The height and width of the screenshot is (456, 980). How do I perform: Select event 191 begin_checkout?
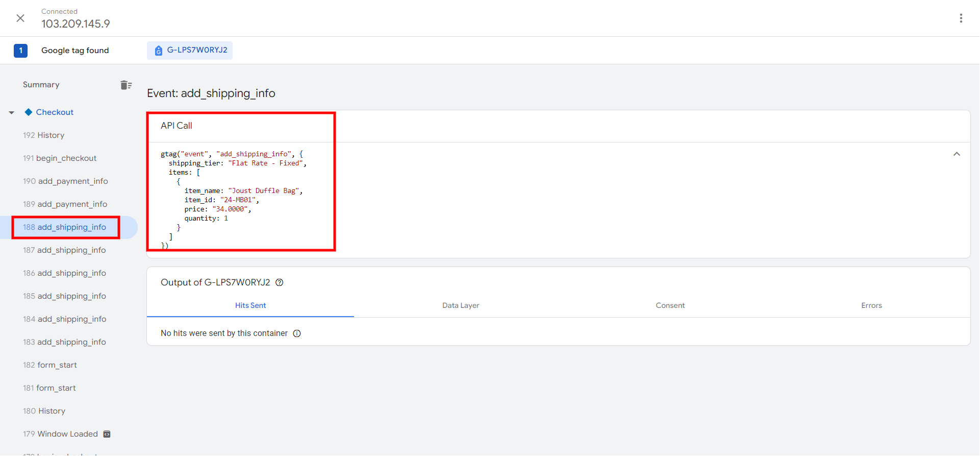pos(60,158)
